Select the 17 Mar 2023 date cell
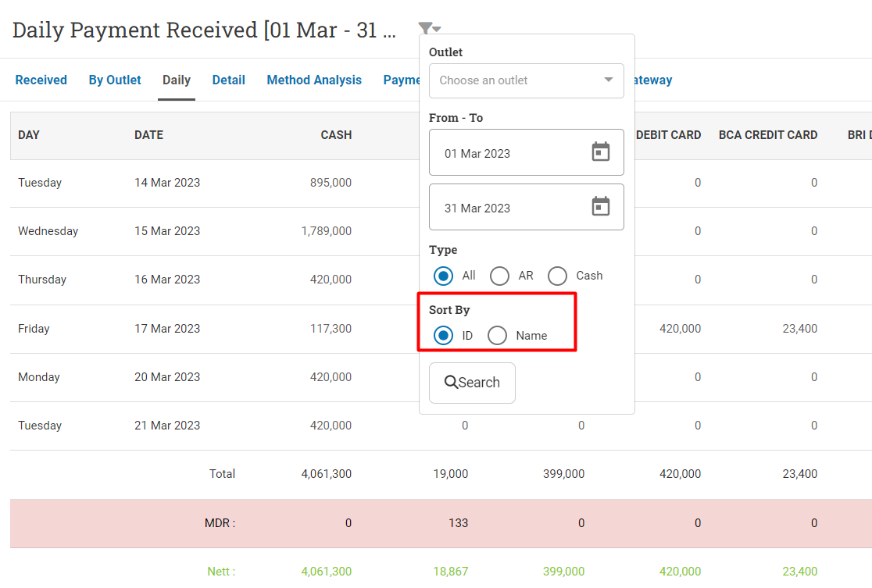The width and height of the screenshot is (872, 588). click(x=167, y=329)
